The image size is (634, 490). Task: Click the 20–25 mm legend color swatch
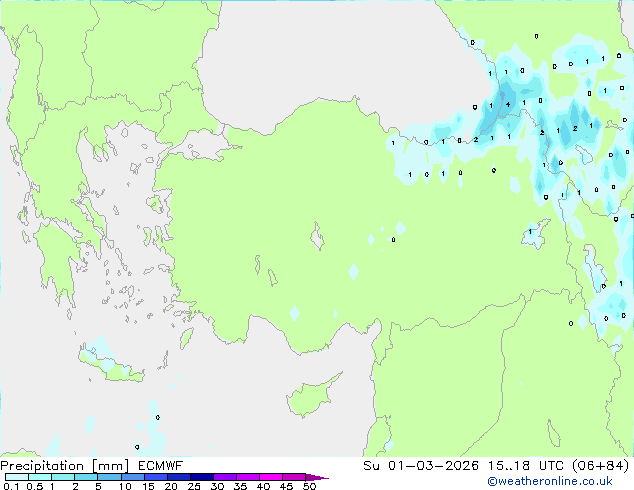click(x=178, y=477)
